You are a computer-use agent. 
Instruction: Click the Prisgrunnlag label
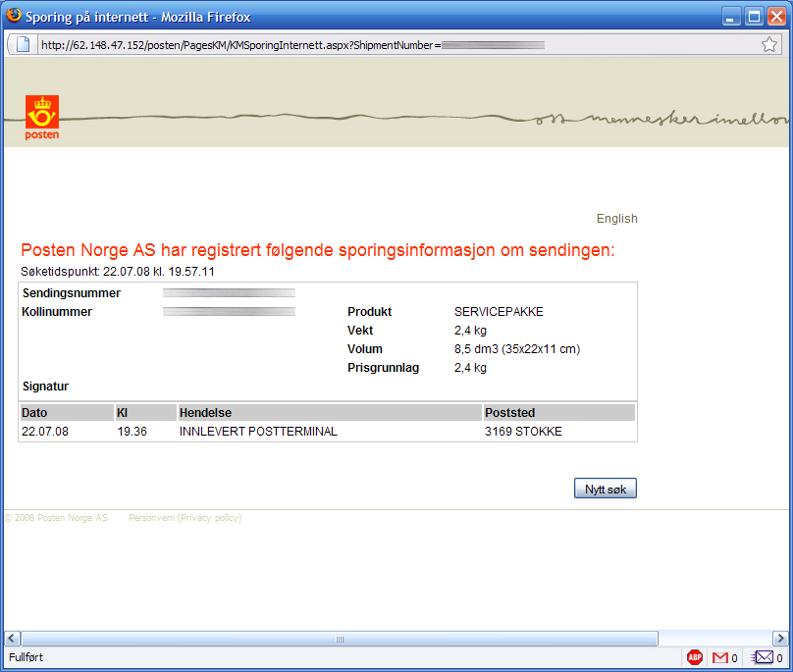click(x=383, y=368)
